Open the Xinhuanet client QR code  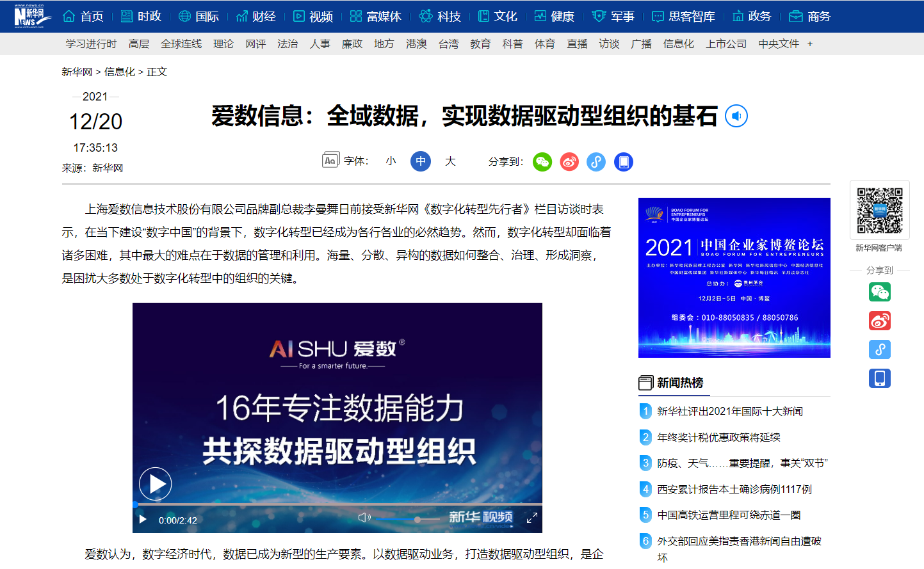click(x=880, y=210)
